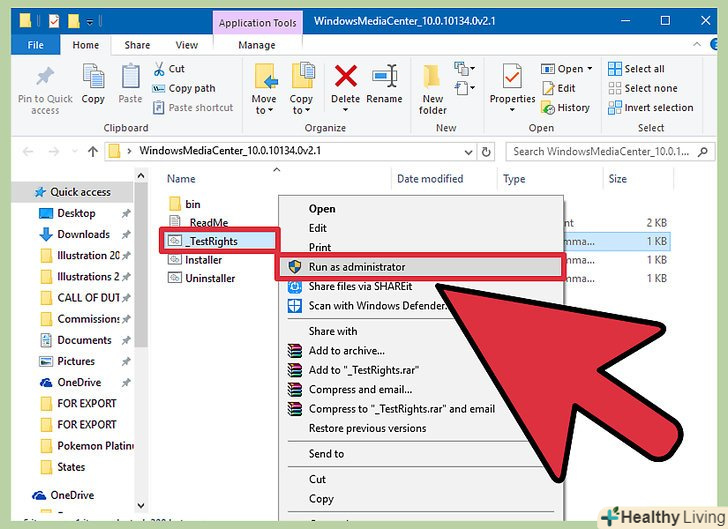The width and height of the screenshot is (728, 529).
Task: Click Paste shortcut in the ribbon
Action: (x=193, y=108)
